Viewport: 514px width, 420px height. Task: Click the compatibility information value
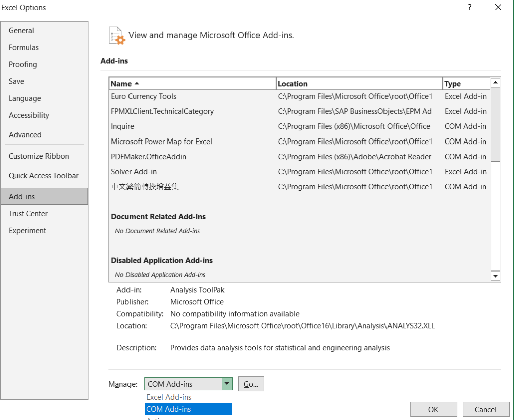coord(235,314)
